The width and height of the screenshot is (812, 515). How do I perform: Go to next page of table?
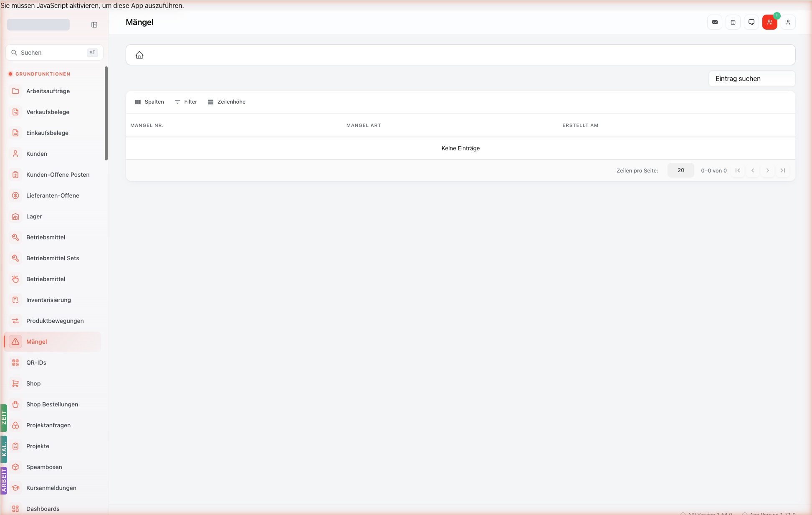click(768, 170)
